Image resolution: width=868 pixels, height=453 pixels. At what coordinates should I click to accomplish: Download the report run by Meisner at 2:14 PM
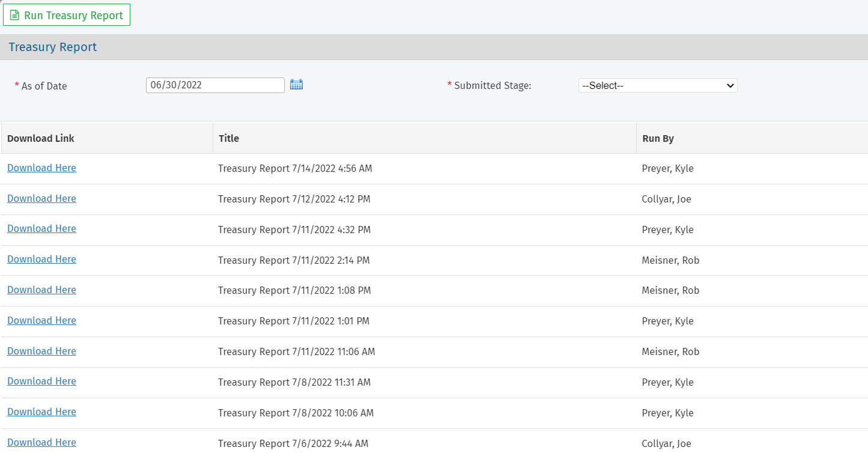pos(41,259)
